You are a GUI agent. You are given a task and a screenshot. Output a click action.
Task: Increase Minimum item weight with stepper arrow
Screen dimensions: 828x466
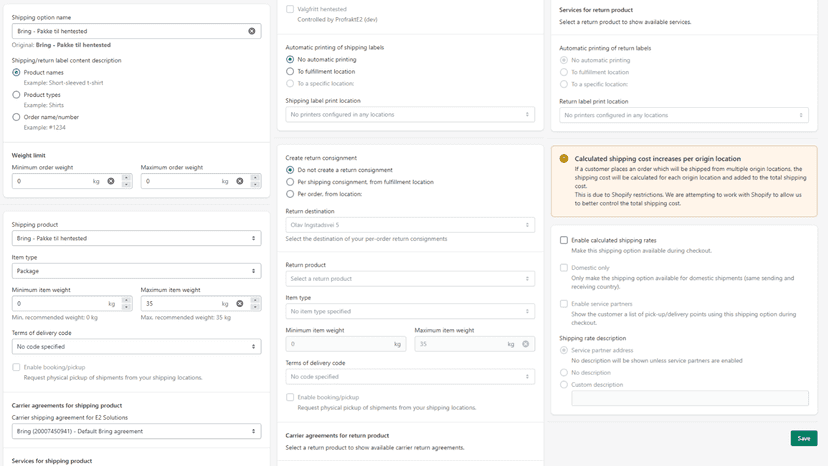pyautogui.click(x=126, y=301)
